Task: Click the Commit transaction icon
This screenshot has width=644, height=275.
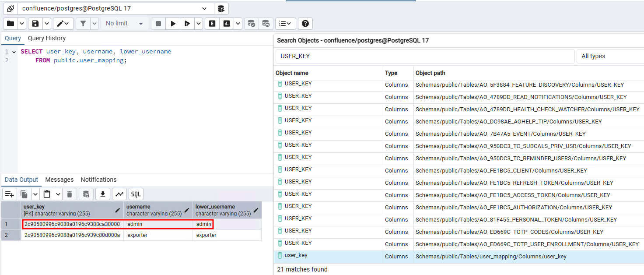Action: [x=252, y=24]
